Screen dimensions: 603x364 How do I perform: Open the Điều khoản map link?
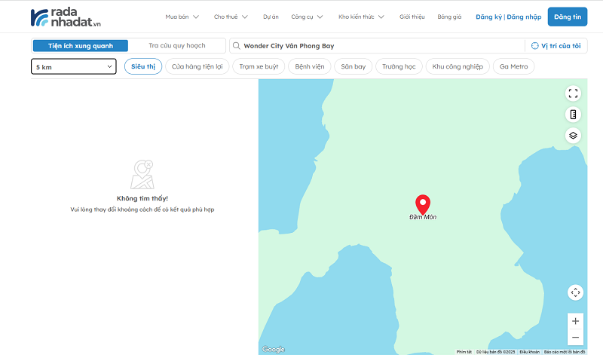pyautogui.click(x=529, y=352)
